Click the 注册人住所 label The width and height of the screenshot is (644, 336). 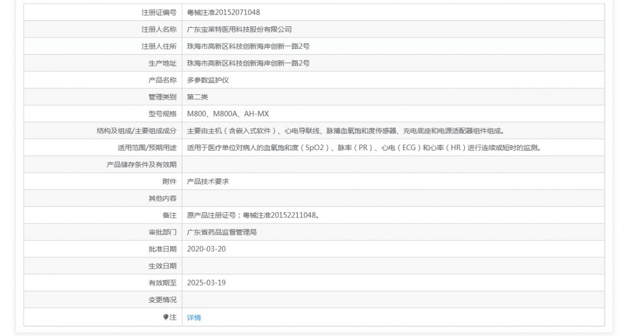click(159, 46)
